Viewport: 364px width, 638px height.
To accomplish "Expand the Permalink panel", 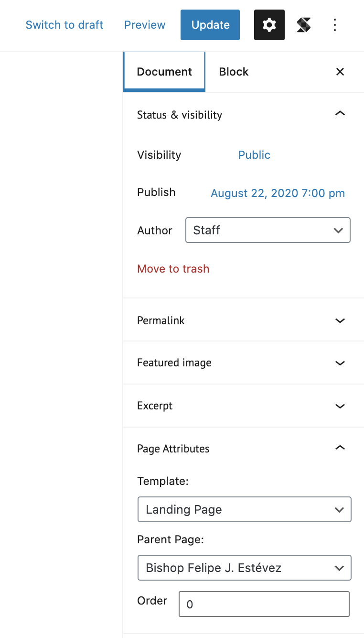I will coord(340,320).
